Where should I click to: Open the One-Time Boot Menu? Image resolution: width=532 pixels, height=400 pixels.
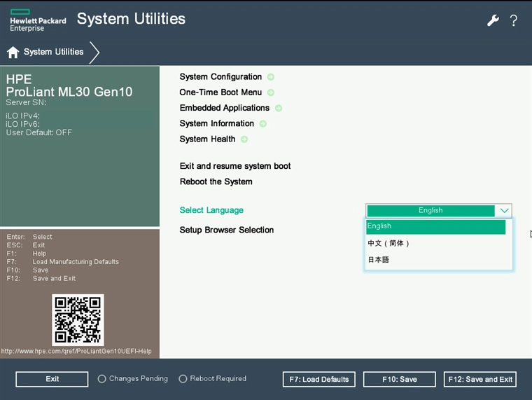pos(220,92)
